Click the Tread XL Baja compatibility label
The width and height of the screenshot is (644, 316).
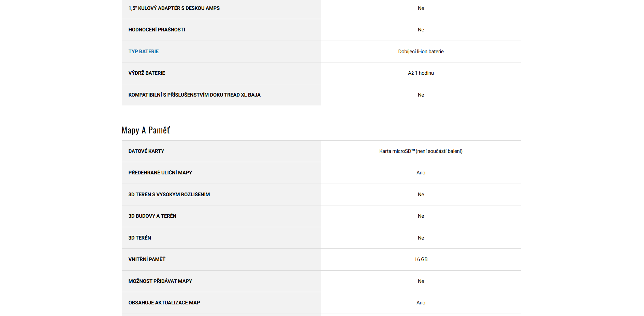pos(194,95)
